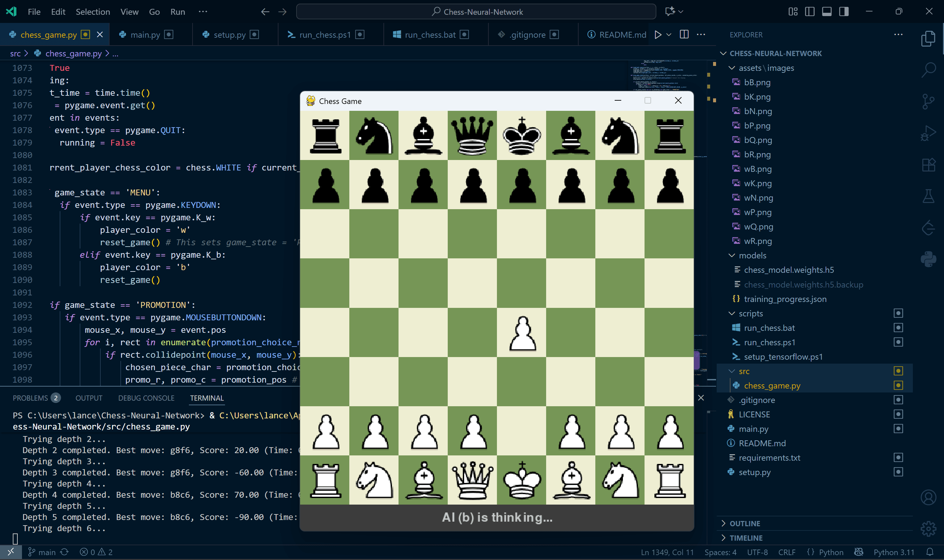The width and height of the screenshot is (944, 560).
Task: Open the Run and Debug view
Action: 929,133
